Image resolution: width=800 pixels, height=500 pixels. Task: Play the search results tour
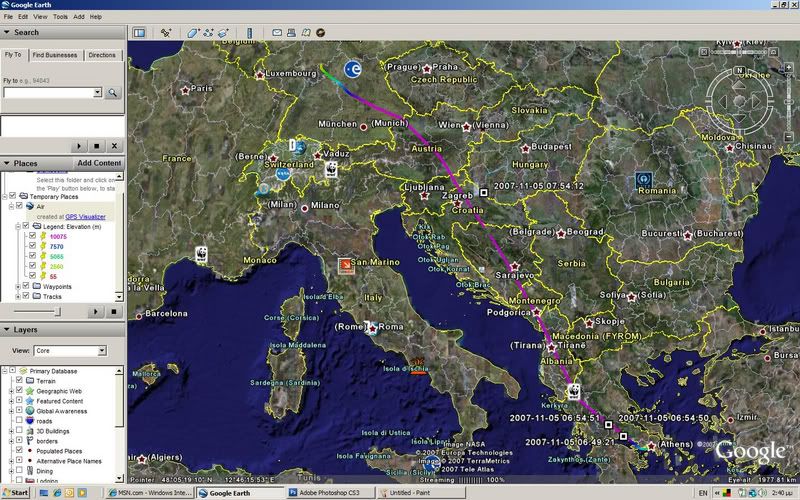79,146
